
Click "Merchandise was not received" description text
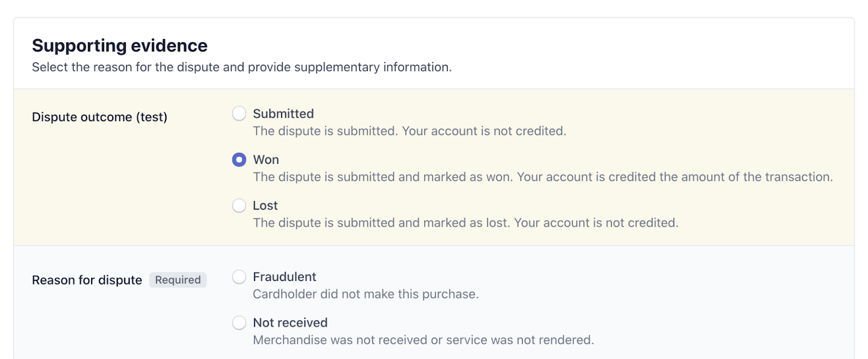tap(423, 341)
